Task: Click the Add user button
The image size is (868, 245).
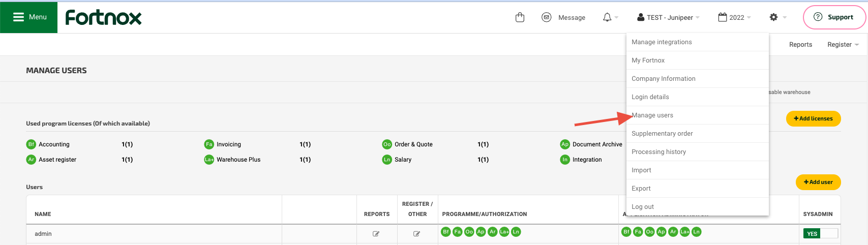Action: 818,182
